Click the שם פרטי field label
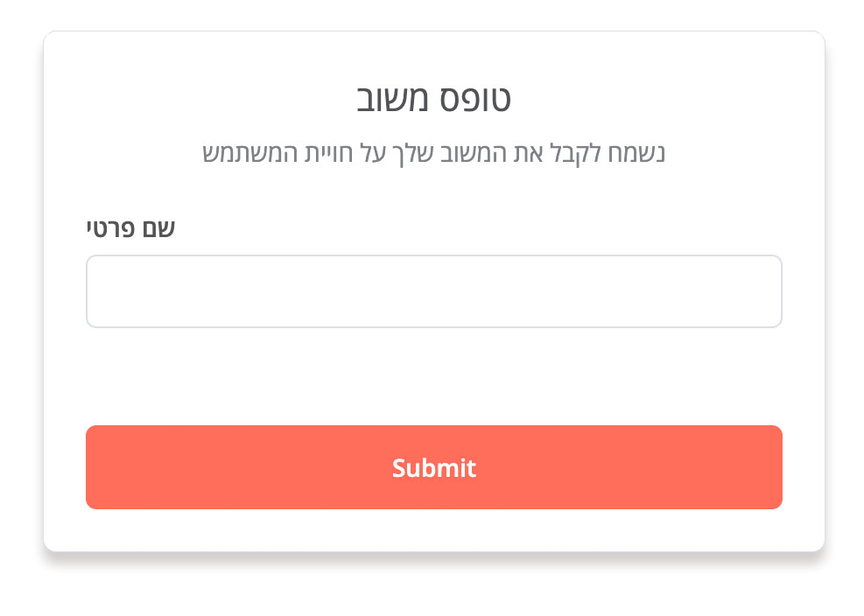 (130, 228)
